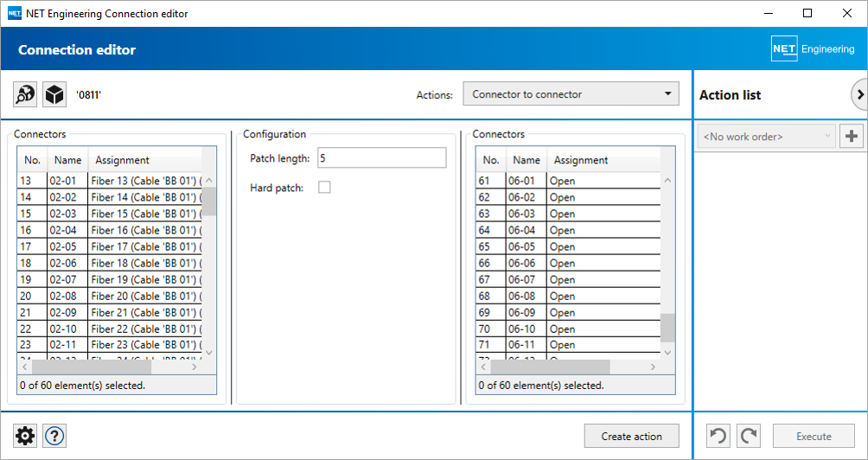The height and width of the screenshot is (460, 868).
Task: Select connector row 02-02 Fiber 14
Action: click(x=110, y=197)
